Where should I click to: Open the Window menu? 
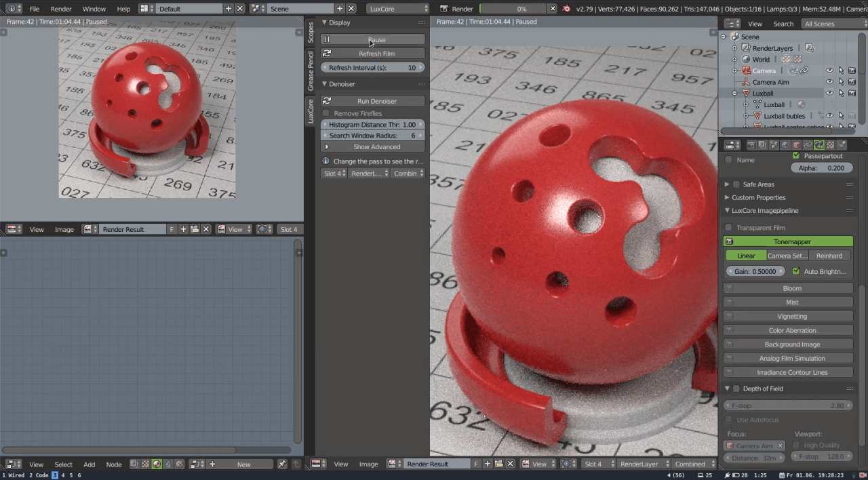pos(94,9)
